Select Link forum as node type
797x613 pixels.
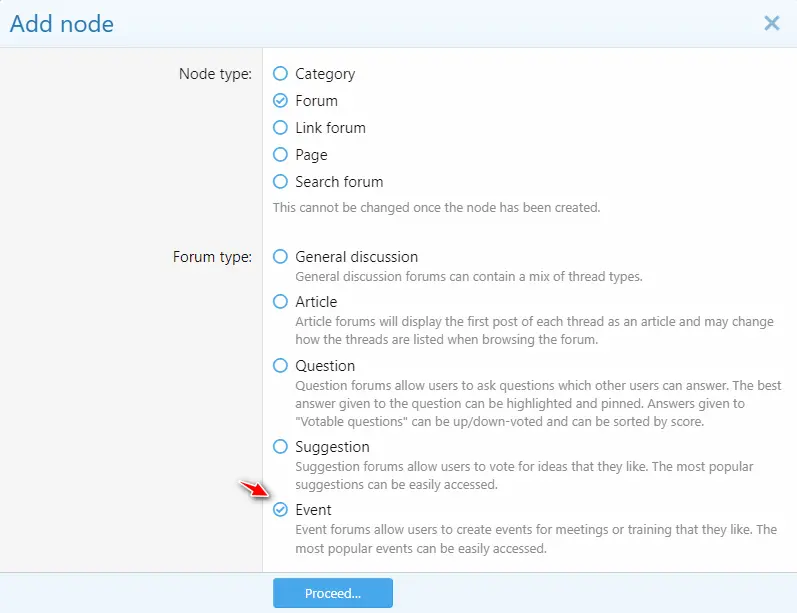[x=280, y=128]
